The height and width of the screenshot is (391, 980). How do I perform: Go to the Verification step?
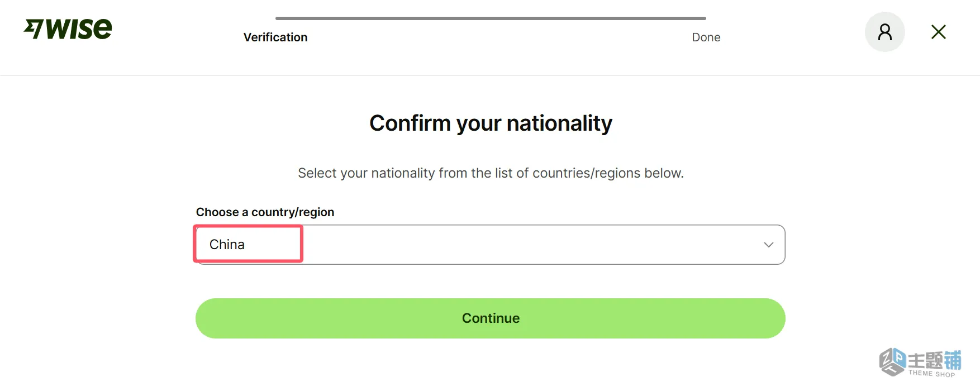(x=275, y=37)
